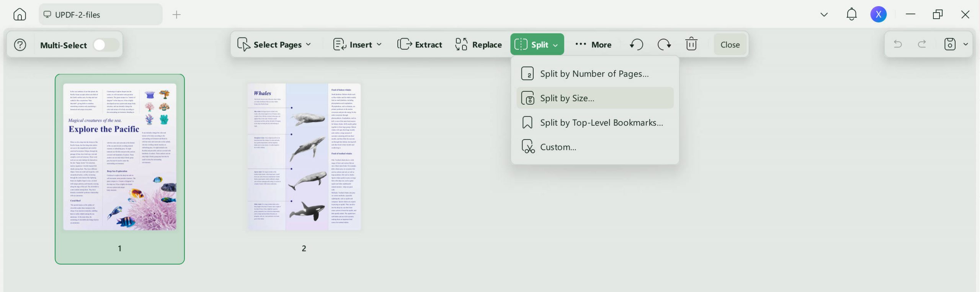Click the Split by Size icon
Image resolution: width=980 pixels, height=292 pixels.
pos(528,98)
